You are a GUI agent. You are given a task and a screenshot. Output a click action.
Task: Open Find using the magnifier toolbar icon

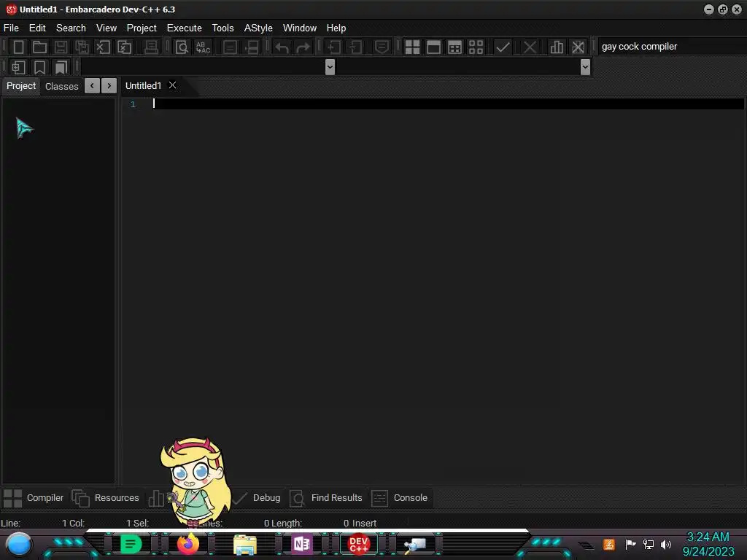pos(182,47)
